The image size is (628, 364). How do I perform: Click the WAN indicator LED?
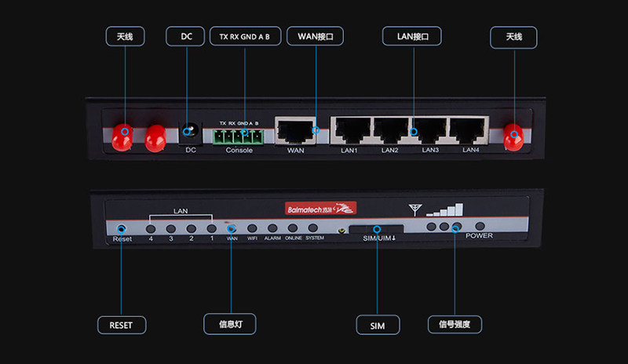[x=232, y=228]
